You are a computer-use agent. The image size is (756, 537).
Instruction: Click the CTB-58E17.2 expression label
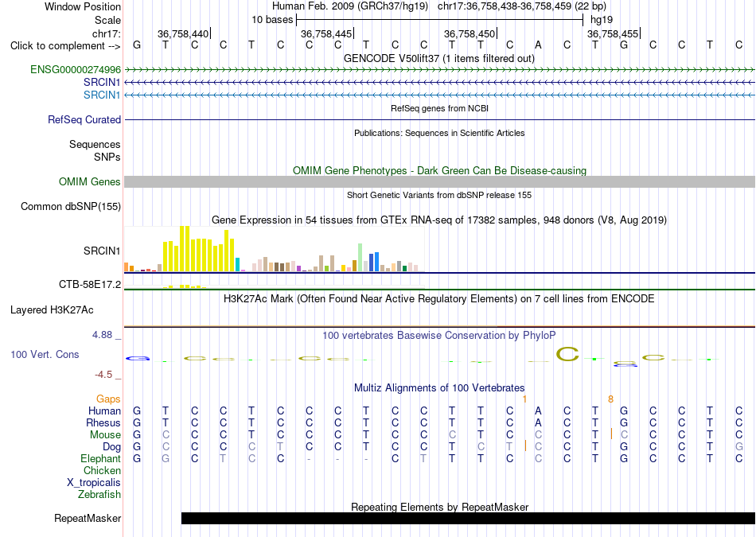(90, 284)
